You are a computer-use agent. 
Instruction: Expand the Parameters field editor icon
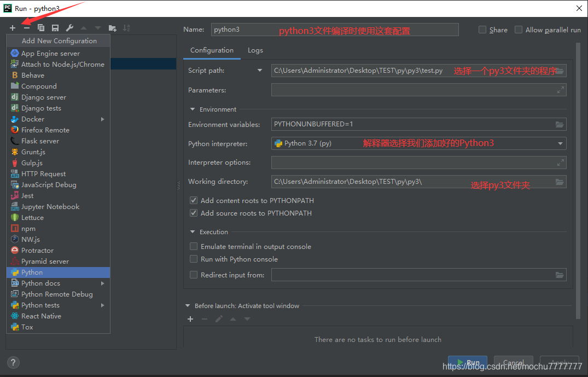[x=560, y=90]
